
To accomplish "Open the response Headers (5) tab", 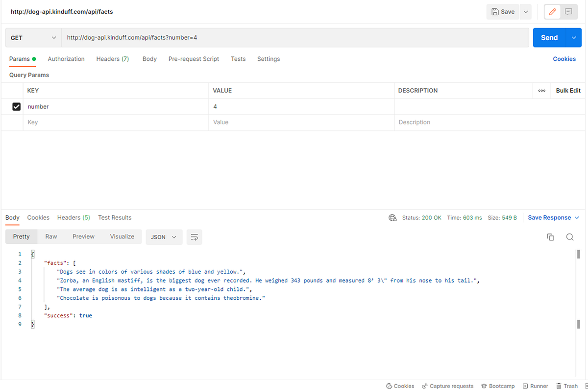I will click(73, 217).
